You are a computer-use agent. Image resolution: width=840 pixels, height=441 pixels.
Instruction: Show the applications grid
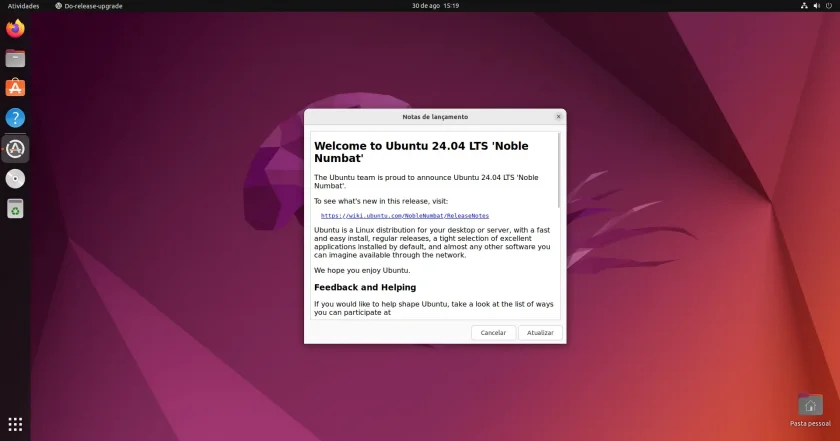15,424
